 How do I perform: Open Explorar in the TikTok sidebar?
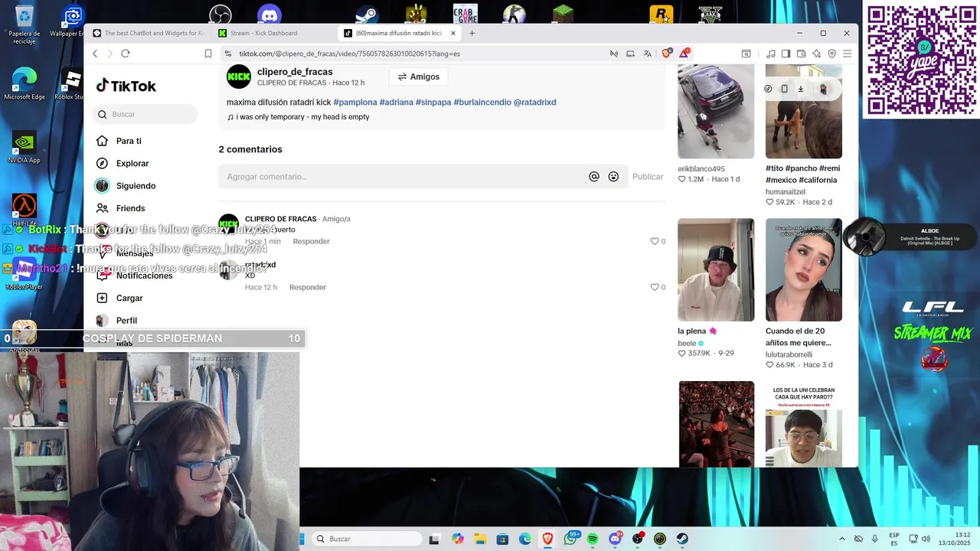[x=132, y=163]
